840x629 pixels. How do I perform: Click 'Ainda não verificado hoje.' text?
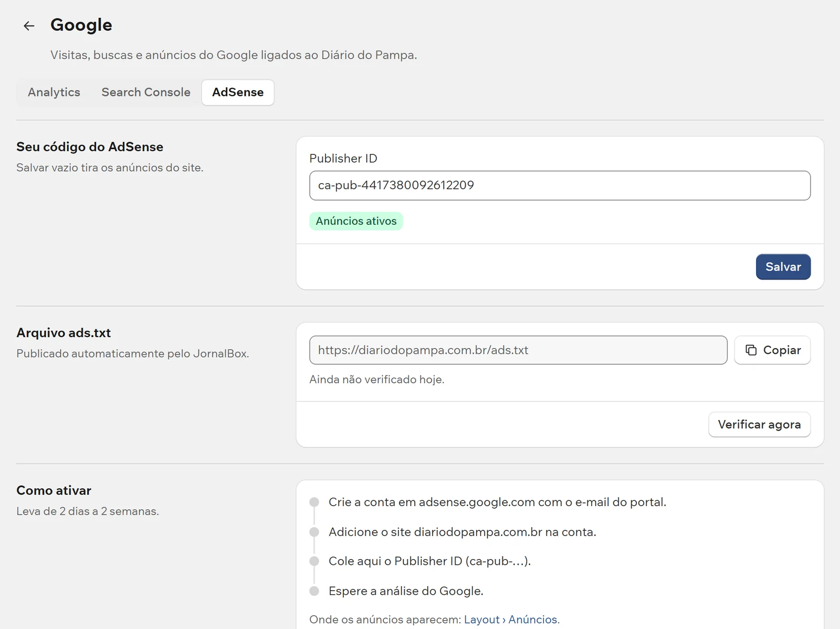coord(377,380)
